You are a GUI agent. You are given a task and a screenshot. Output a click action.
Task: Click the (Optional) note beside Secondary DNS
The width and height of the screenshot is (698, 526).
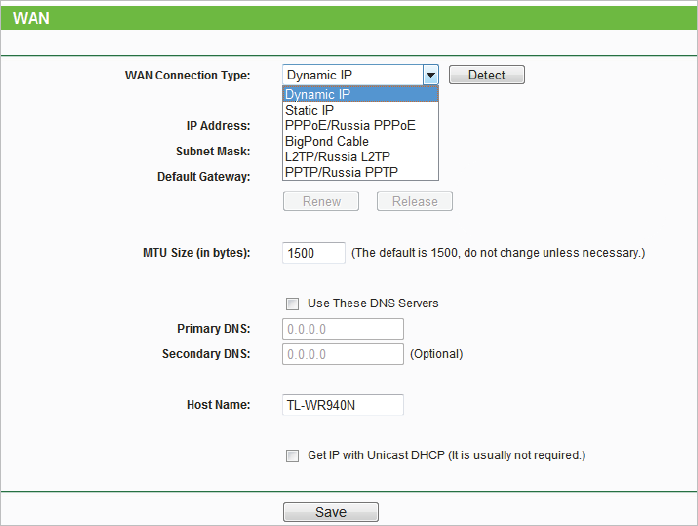(x=436, y=354)
